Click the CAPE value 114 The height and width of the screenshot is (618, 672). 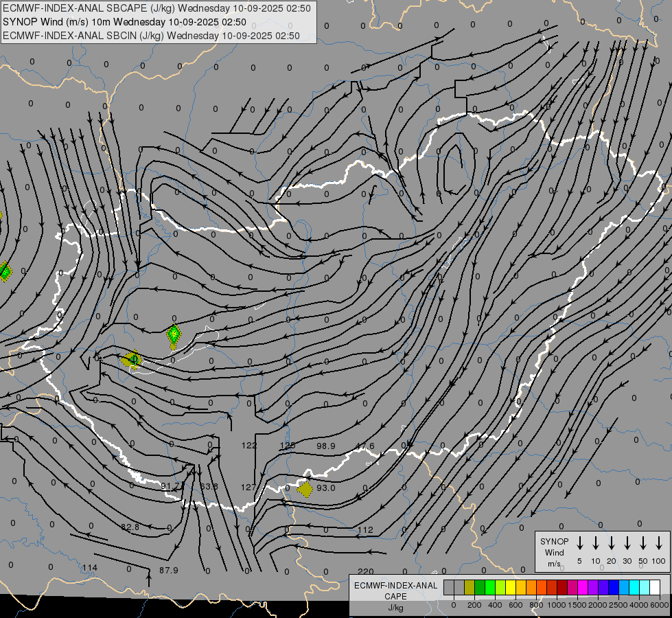[x=89, y=567]
